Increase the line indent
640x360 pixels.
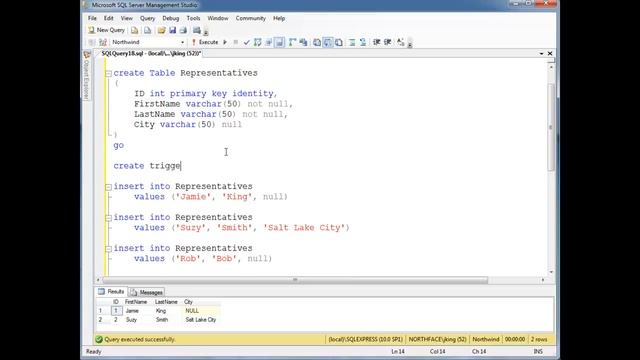[387, 42]
